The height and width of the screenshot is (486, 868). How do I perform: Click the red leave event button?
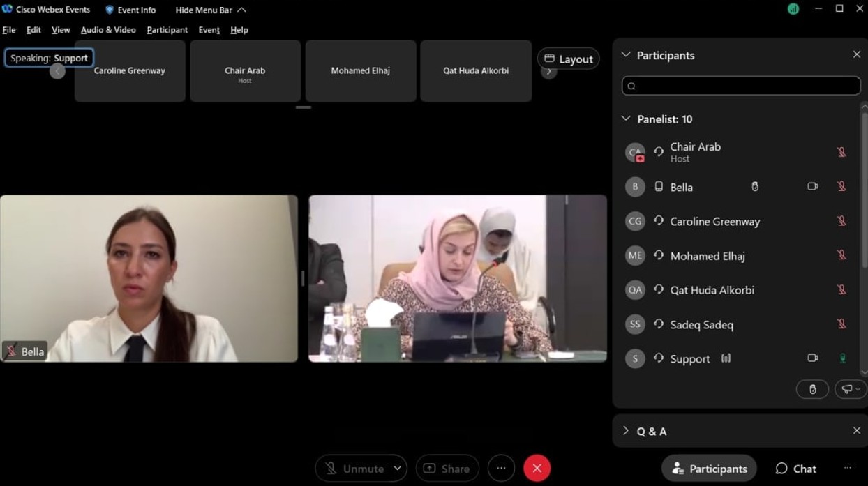tap(537, 469)
